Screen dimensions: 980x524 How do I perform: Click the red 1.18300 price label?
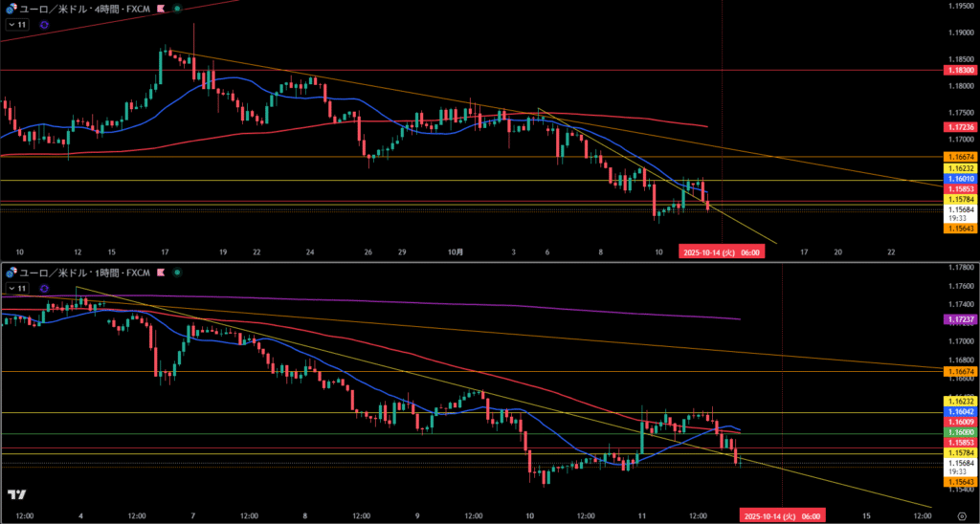[960, 70]
